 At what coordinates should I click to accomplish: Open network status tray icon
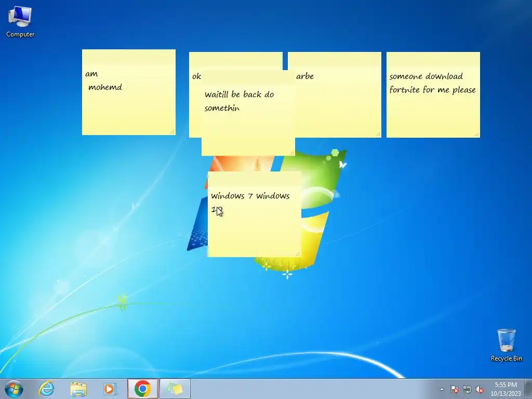tap(467, 389)
